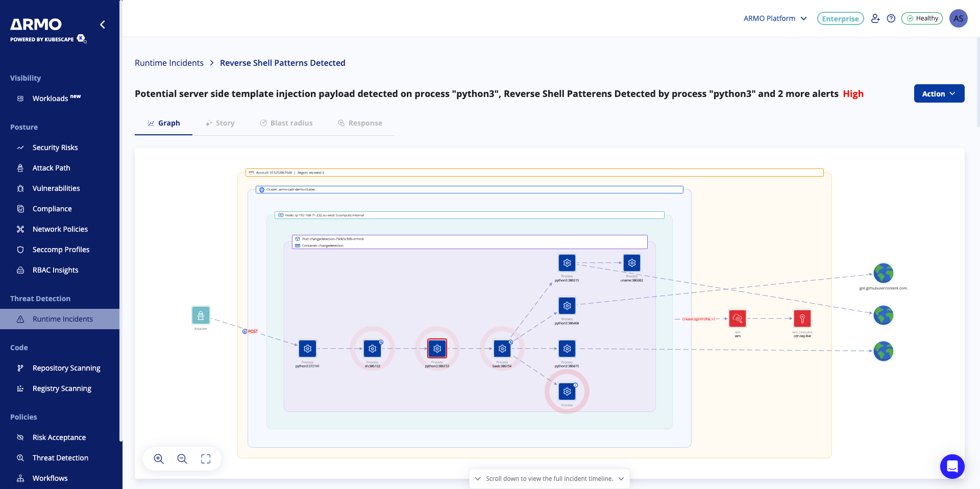Click the Healthy status badge

tap(922, 18)
